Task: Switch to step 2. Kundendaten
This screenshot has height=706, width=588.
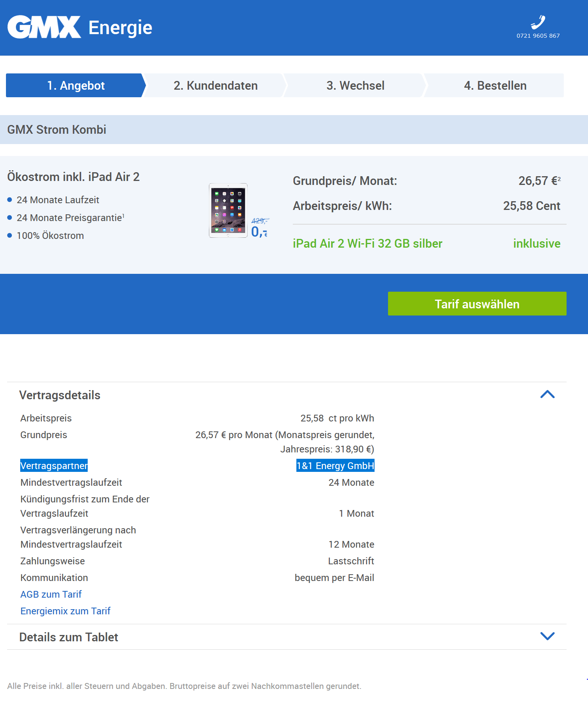Action: pyautogui.click(x=215, y=85)
